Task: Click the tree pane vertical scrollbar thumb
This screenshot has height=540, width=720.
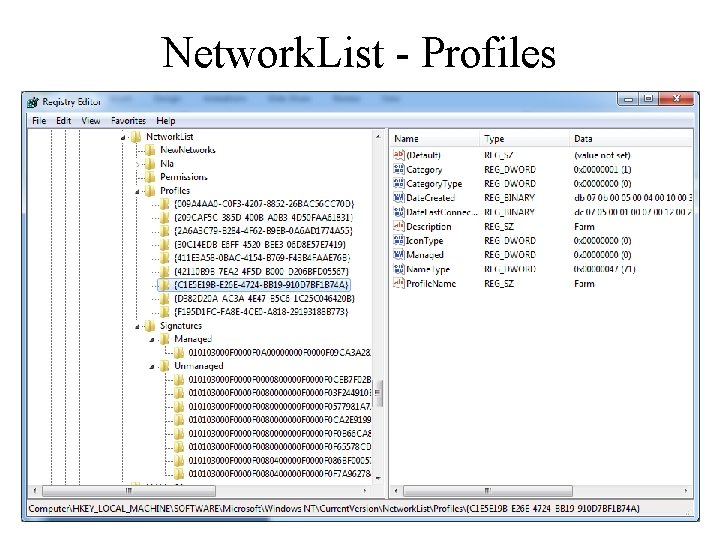Action: [378, 393]
